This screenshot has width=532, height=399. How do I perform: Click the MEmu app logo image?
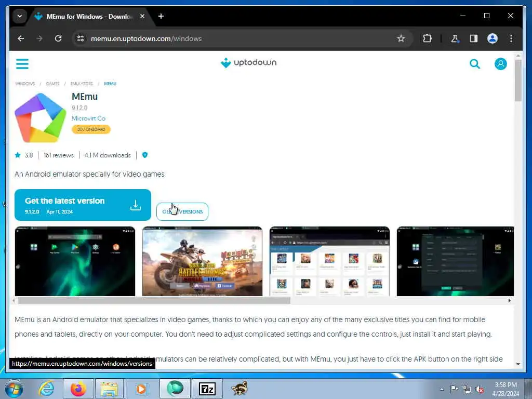(41, 117)
